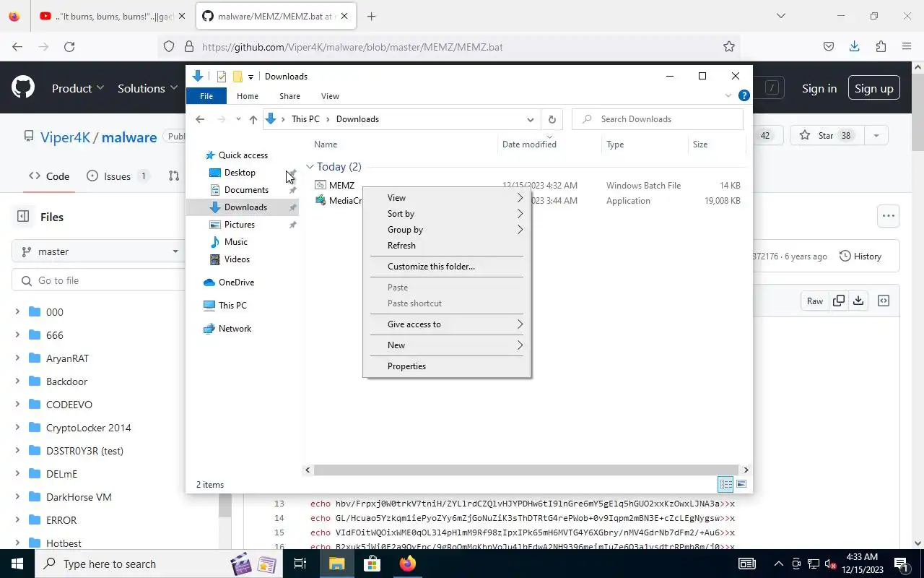Switch to the View ribbon tab in Explorer

tap(330, 96)
